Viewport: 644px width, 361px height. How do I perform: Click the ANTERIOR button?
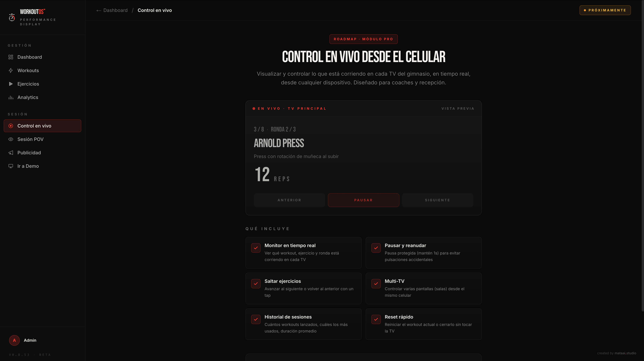coord(289,200)
